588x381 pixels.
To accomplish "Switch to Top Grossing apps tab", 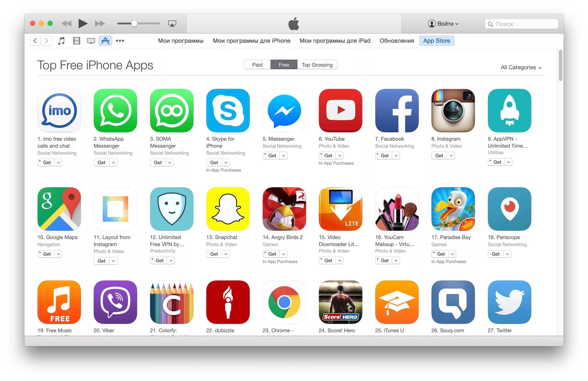I will point(317,65).
